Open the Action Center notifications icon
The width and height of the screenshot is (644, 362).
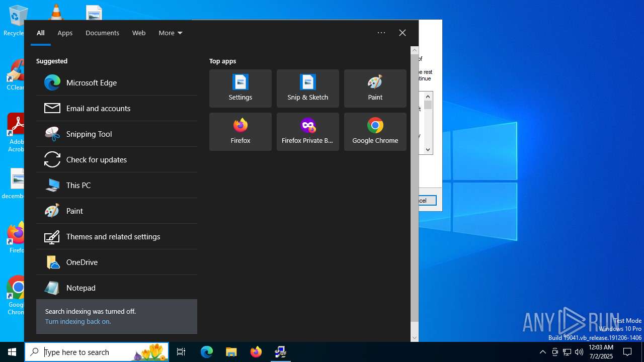point(627,352)
